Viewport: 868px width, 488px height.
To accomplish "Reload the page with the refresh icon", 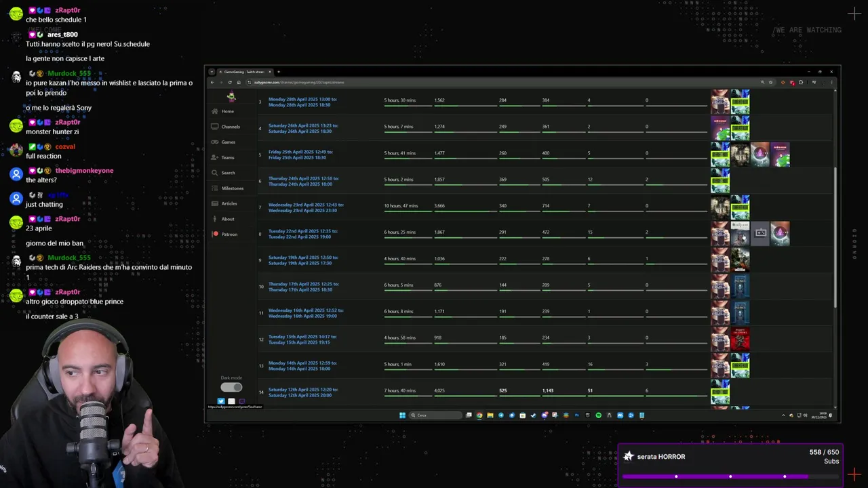I will [230, 82].
